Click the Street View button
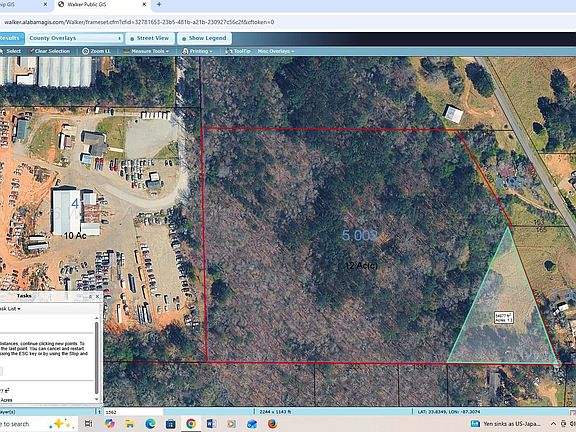Viewport: 576px width, 432px height. [x=150, y=38]
